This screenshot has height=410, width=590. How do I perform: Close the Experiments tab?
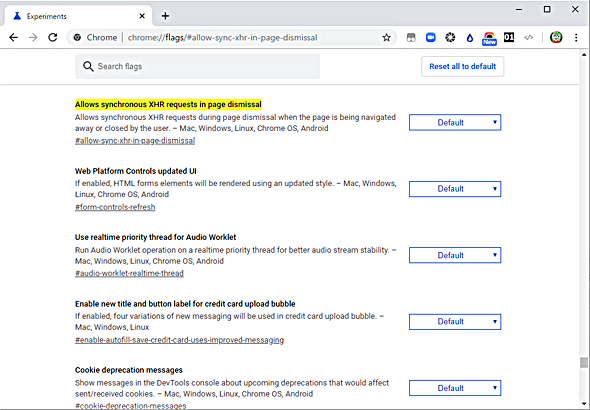[x=142, y=16]
